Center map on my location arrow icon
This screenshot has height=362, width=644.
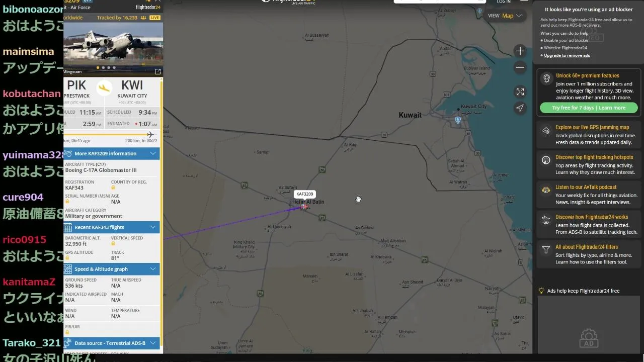(x=520, y=108)
